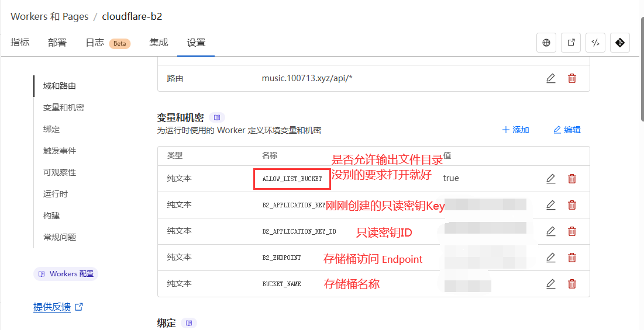
Task: Switch to the 部署 tab
Action: click(x=57, y=43)
